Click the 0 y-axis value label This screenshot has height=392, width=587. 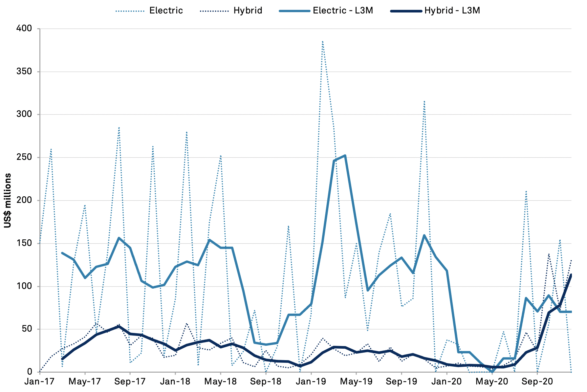click(30, 372)
